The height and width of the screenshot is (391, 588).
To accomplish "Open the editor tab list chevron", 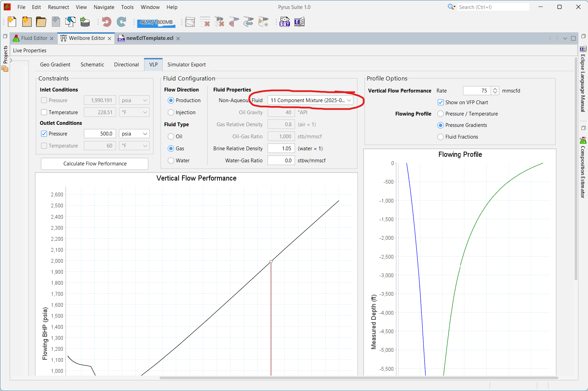I will [565, 38].
